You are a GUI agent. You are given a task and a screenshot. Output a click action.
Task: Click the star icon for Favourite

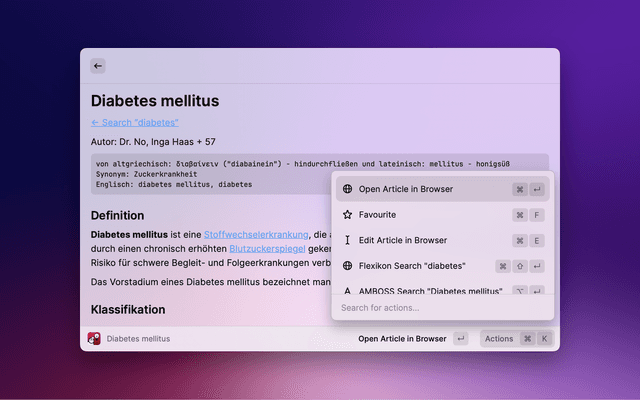tap(347, 215)
